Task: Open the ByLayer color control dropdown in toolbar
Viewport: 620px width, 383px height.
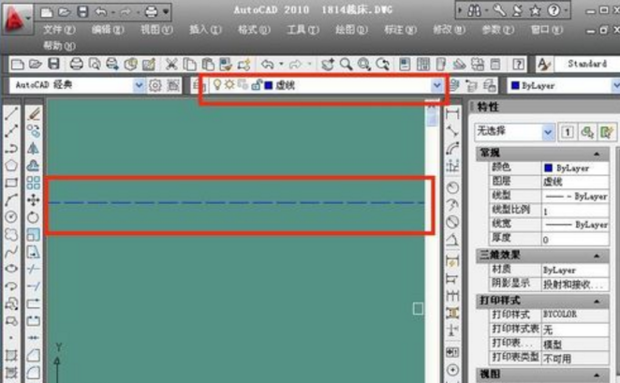Action: (x=616, y=85)
